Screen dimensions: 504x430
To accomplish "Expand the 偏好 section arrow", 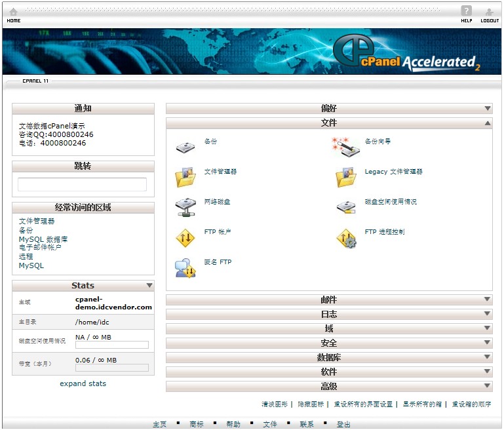I will pyautogui.click(x=488, y=108).
